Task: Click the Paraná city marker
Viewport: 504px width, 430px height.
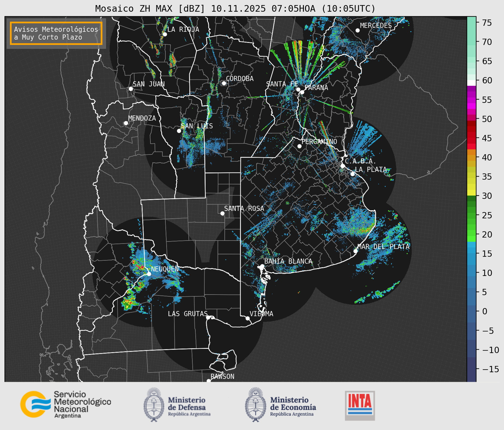Action: (302, 92)
